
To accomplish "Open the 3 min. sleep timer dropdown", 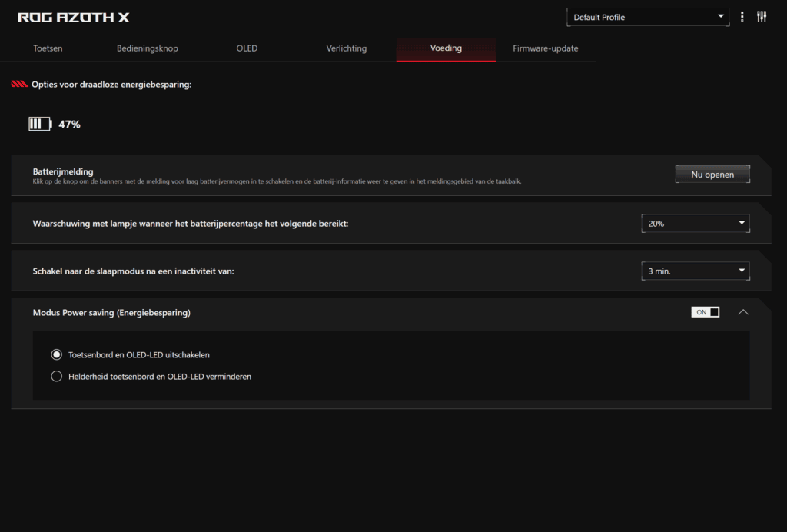I will click(695, 271).
